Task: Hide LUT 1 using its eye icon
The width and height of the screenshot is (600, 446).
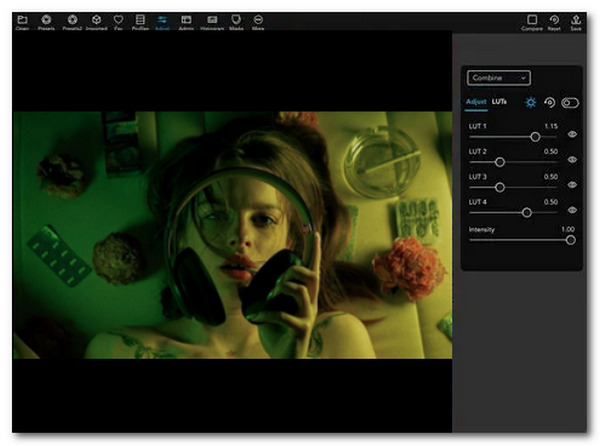Action: point(572,135)
